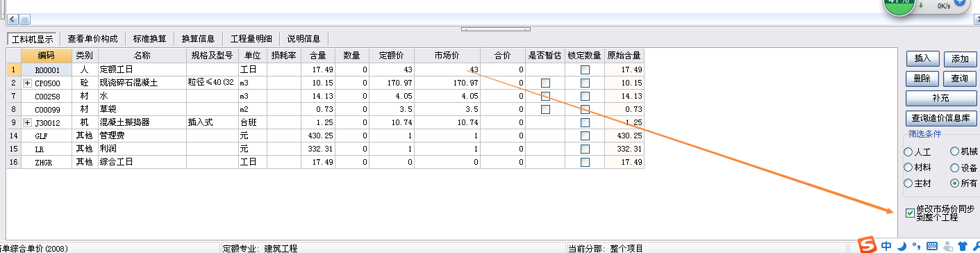Select name cell 混凝土振捣器
980x253 pixels.
142,122
